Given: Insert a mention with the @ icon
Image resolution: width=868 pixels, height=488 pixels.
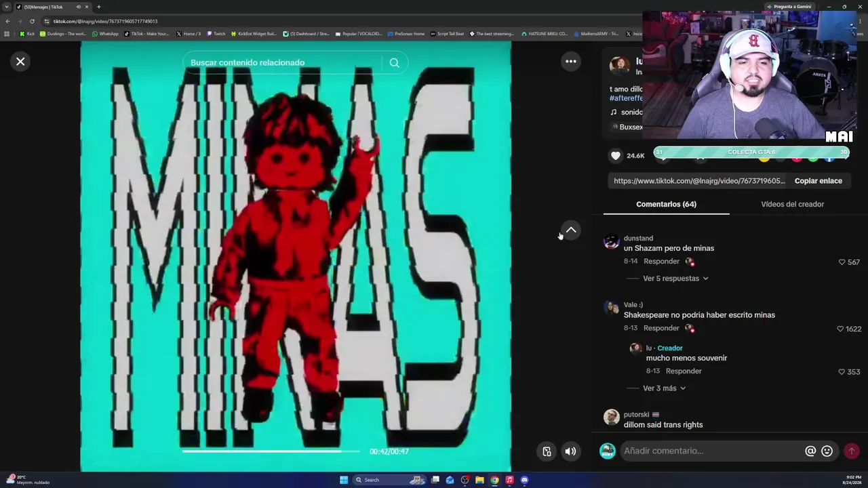Looking at the screenshot, I should [810, 451].
